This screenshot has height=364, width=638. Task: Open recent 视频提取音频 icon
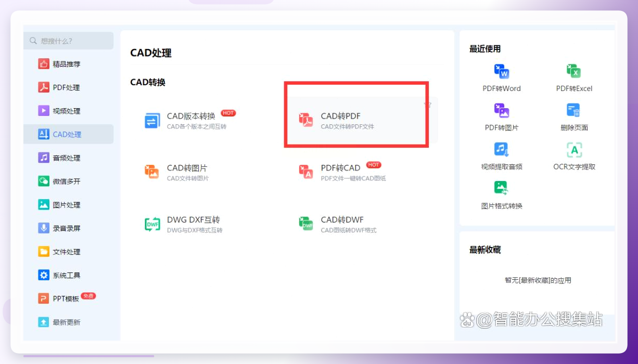502,150
